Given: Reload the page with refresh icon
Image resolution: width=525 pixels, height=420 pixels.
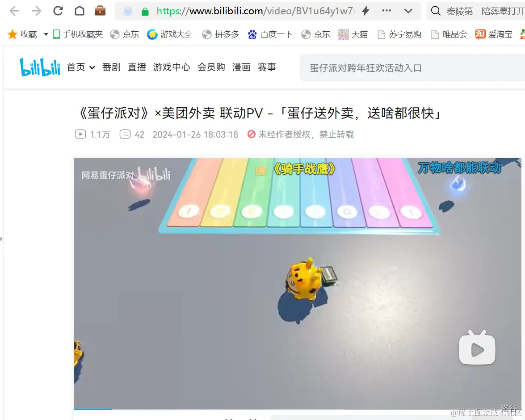Looking at the screenshot, I should (58, 11).
